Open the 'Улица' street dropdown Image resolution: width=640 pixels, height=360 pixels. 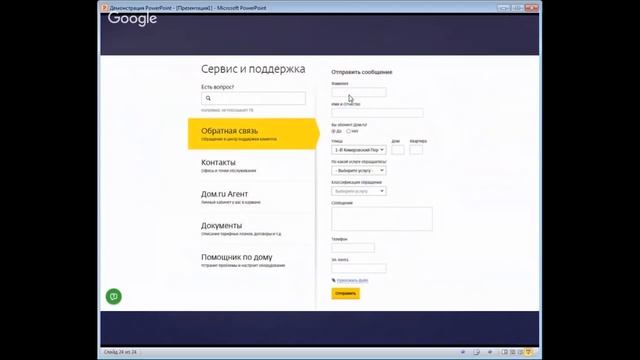click(359, 150)
